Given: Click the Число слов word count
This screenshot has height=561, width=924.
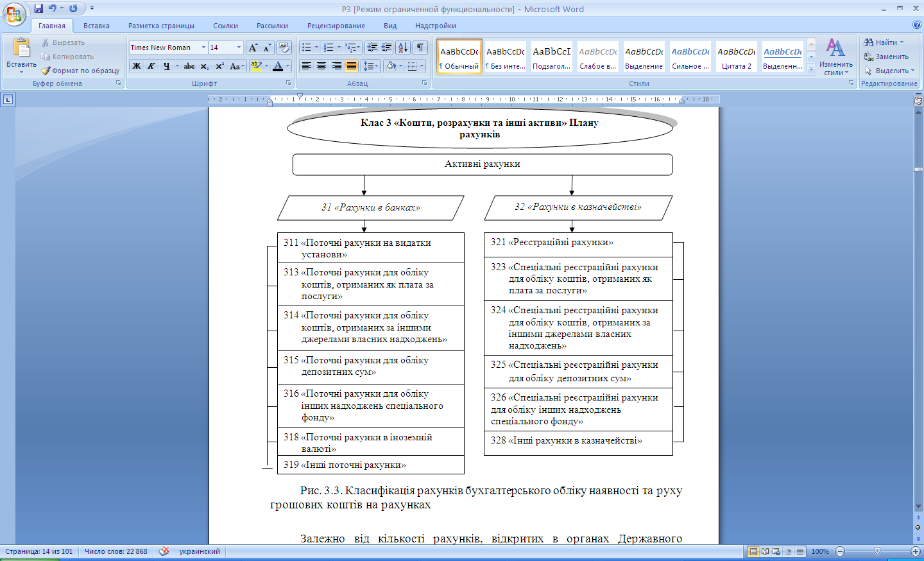Looking at the screenshot, I should (116, 551).
